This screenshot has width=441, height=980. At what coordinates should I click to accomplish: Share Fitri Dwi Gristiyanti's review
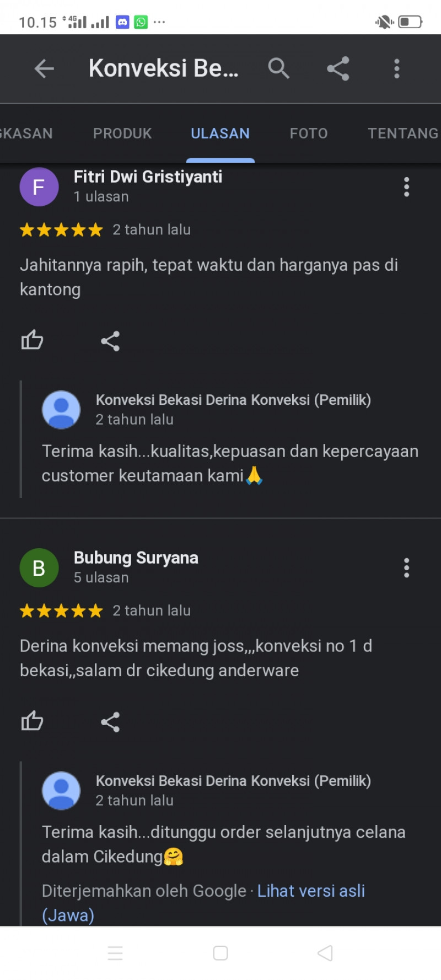point(110,341)
